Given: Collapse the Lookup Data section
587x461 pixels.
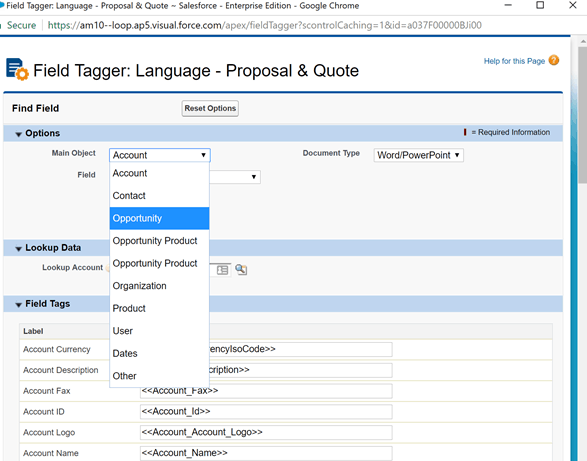Looking at the screenshot, I should click(18, 249).
